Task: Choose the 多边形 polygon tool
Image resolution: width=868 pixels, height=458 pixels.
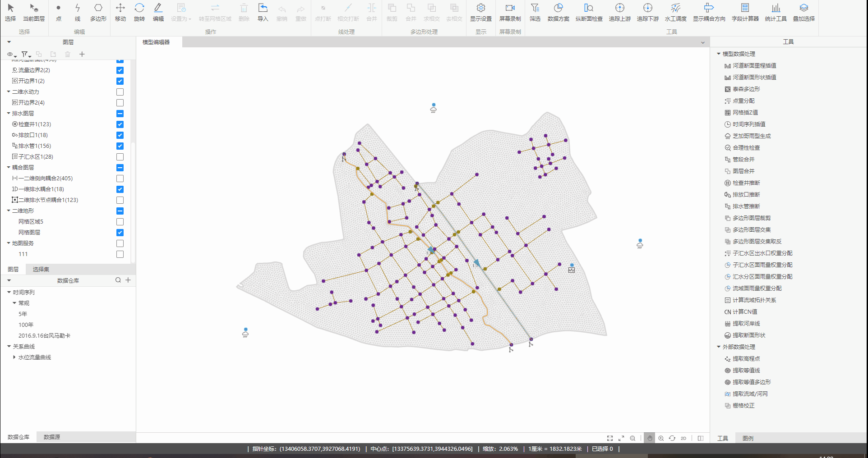Action: pos(98,13)
